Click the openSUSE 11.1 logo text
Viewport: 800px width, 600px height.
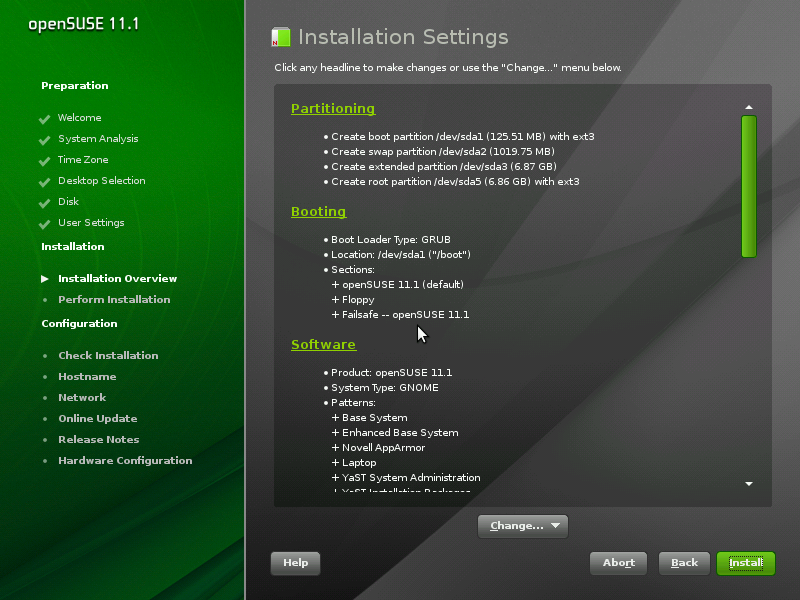coord(84,24)
